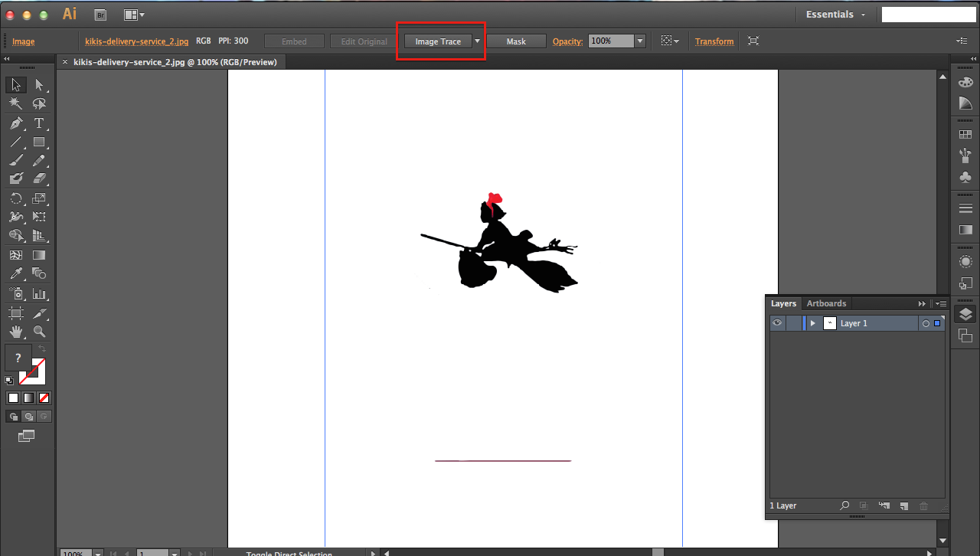This screenshot has width=980, height=556.
Task: Select the Mesh tool
Action: click(x=16, y=255)
